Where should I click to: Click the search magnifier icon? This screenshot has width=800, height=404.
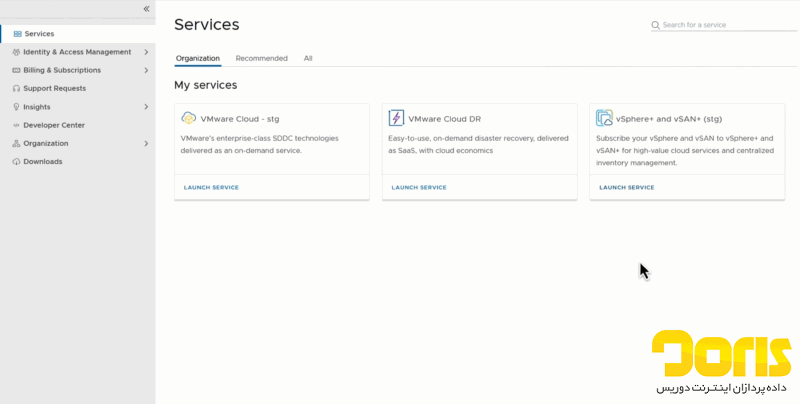click(656, 25)
